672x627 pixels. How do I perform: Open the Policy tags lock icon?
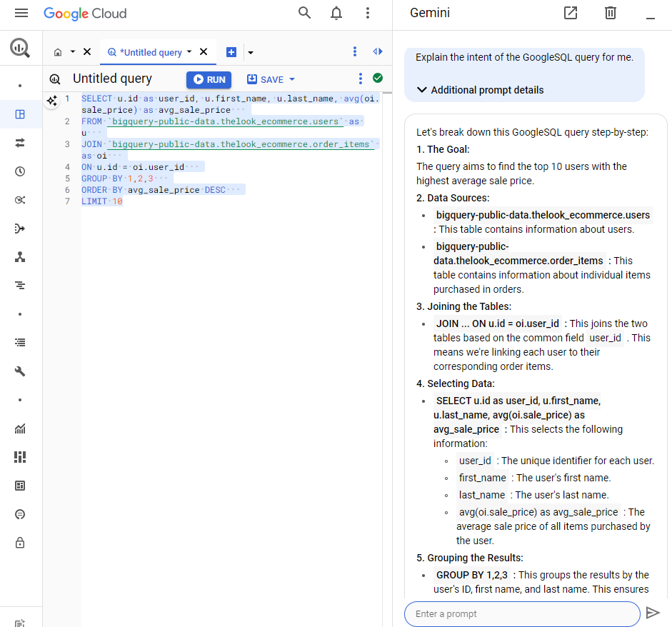[20, 543]
